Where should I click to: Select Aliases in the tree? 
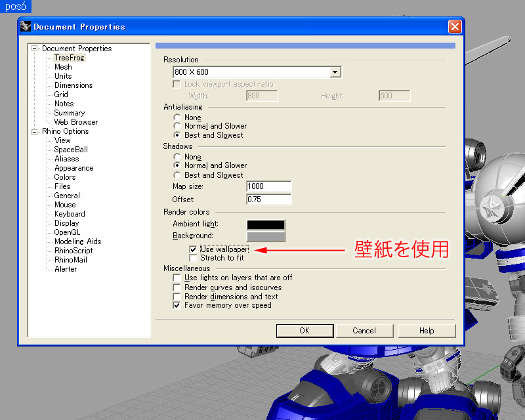(x=67, y=159)
